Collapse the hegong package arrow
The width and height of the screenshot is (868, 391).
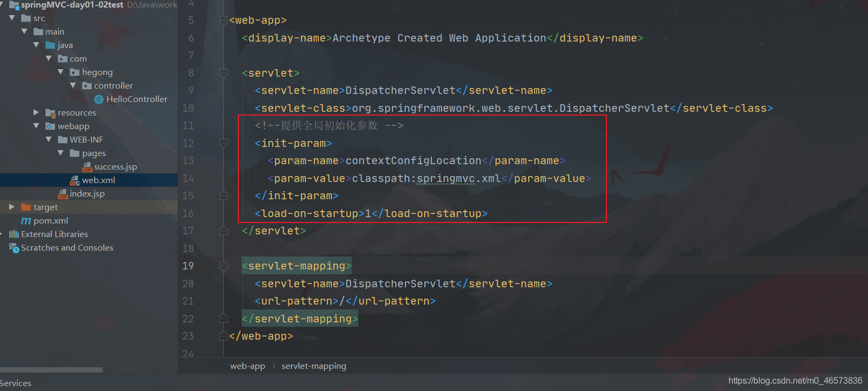click(x=61, y=72)
